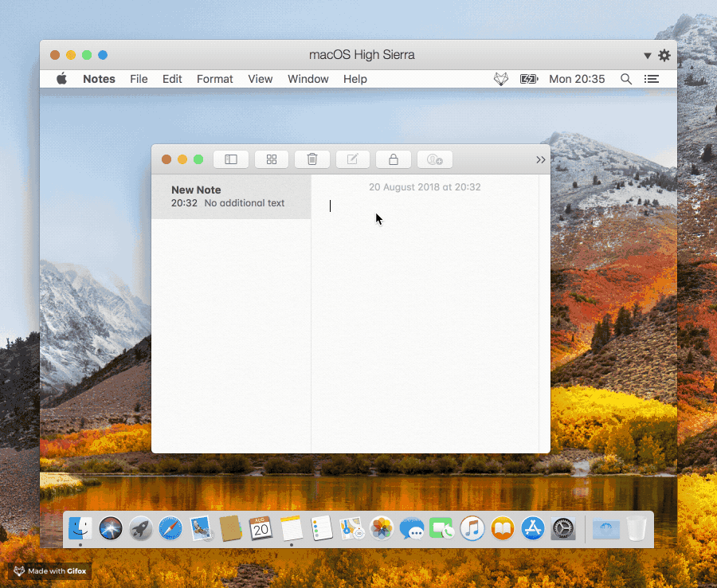Lock the note with the padlock button
This screenshot has height=588, width=717.
click(x=394, y=159)
